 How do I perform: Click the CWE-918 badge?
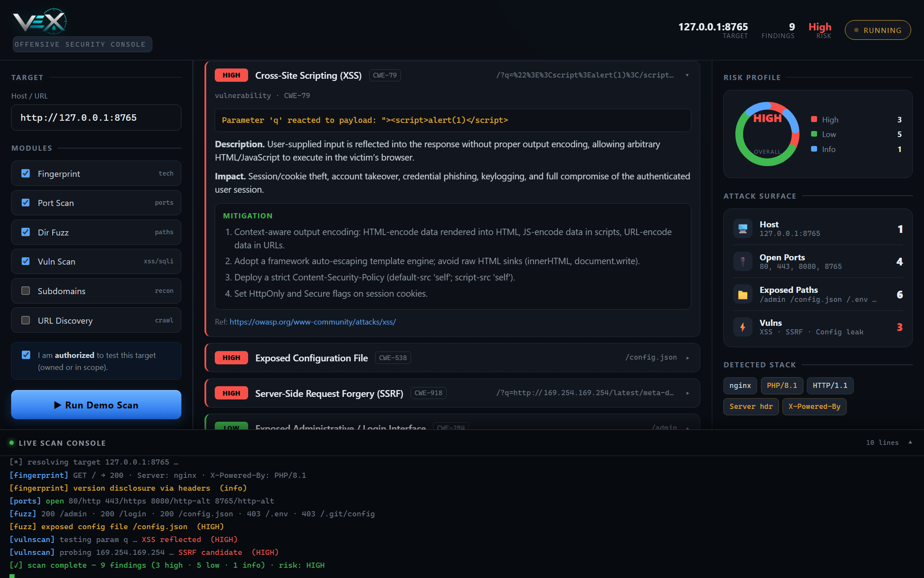pos(428,393)
